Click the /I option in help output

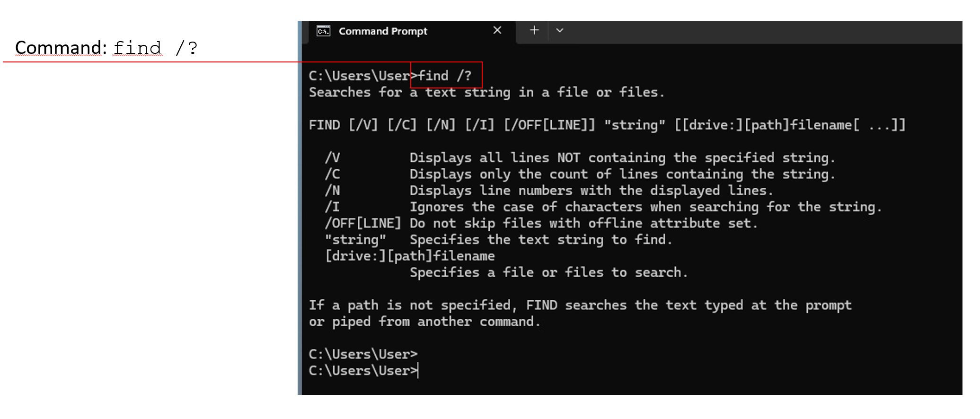pyautogui.click(x=332, y=207)
